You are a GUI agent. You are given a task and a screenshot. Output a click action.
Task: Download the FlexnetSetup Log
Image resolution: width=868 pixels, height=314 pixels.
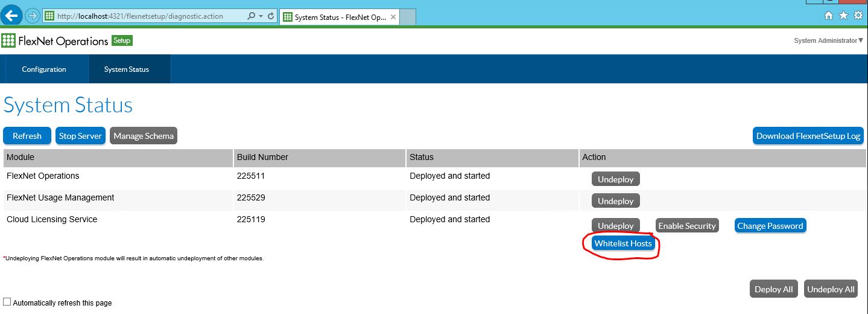pyautogui.click(x=808, y=136)
